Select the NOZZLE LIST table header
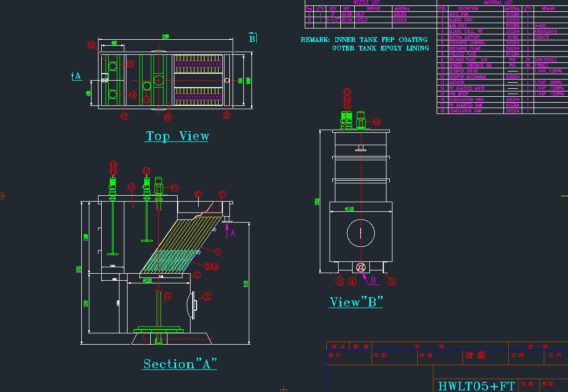 (370, 3)
